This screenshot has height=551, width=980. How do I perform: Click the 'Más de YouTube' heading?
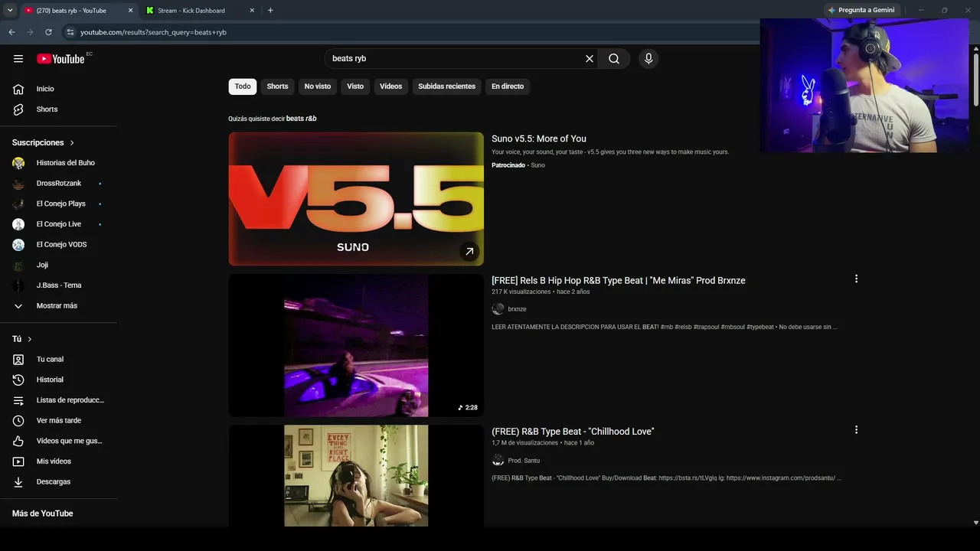coord(43,514)
